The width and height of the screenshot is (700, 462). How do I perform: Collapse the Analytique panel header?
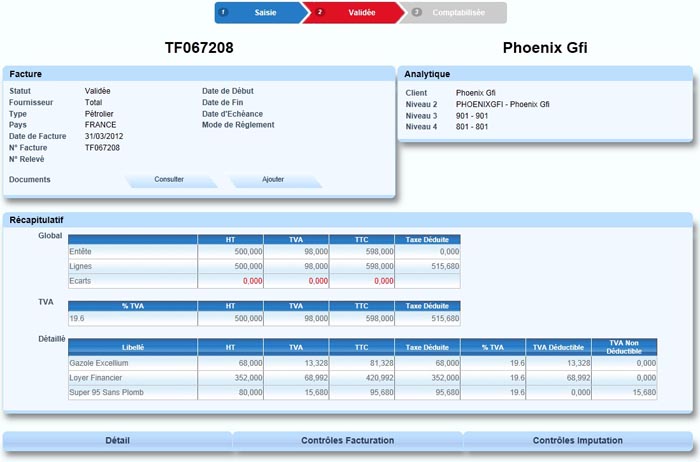pyautogui.click(x=544, y=74)
